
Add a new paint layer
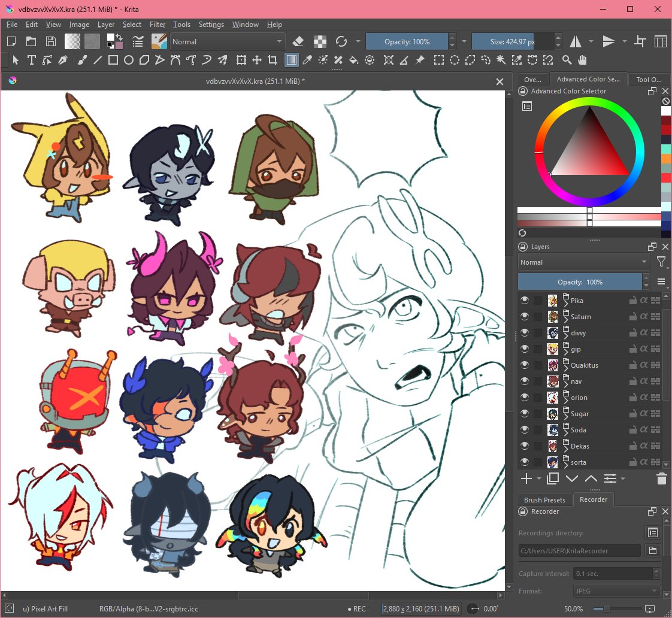coord(526,478)
